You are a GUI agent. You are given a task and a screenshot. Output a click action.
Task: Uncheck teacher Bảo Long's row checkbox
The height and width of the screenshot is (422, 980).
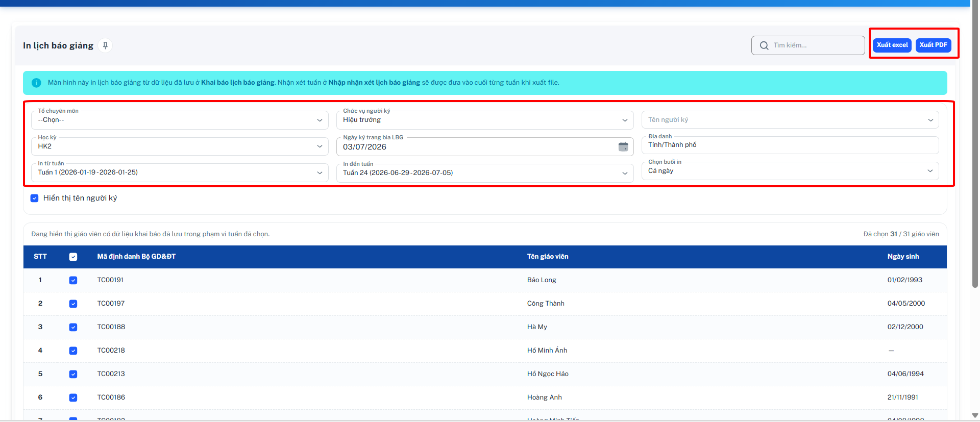coord(73,280)
